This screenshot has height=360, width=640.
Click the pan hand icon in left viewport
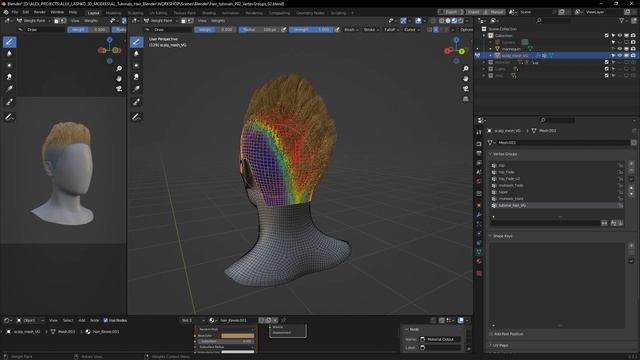(119, 78)
